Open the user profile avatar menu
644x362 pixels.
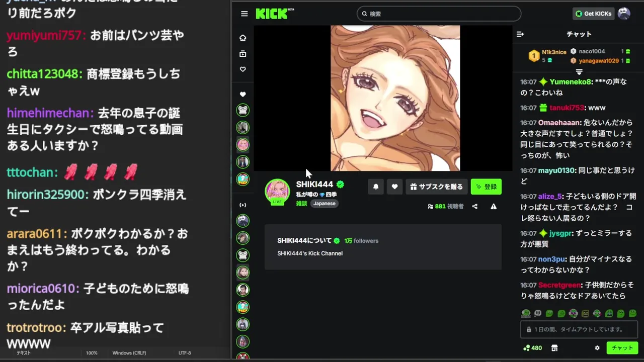tap(624, 14)
